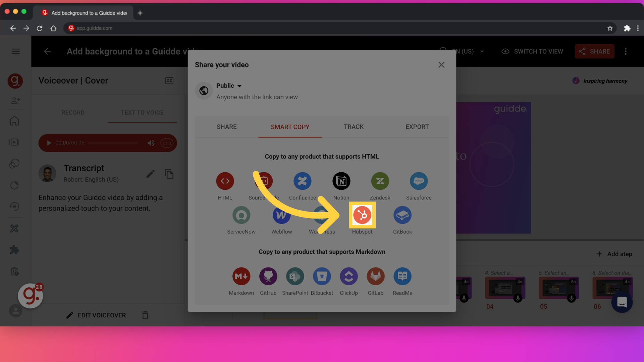Select the Zendesk integration icon
The width and height of the screenshot is (644, 362).
pyautogui.click(x=380, y=181)
